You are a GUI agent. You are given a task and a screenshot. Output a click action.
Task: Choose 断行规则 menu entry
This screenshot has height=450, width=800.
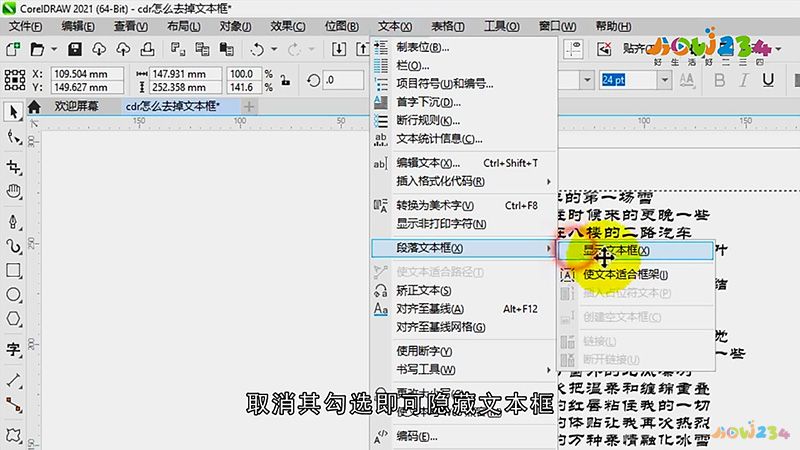[464, 120]
